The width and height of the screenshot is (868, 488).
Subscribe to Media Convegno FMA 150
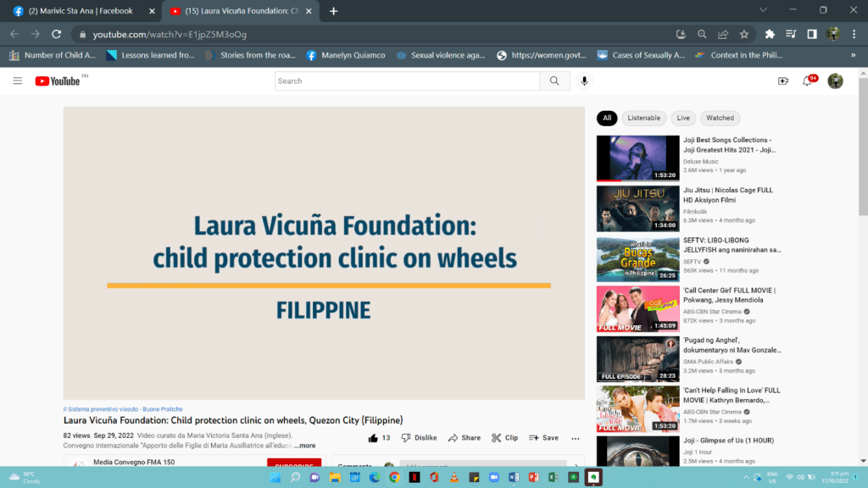[x=293, y=463]
